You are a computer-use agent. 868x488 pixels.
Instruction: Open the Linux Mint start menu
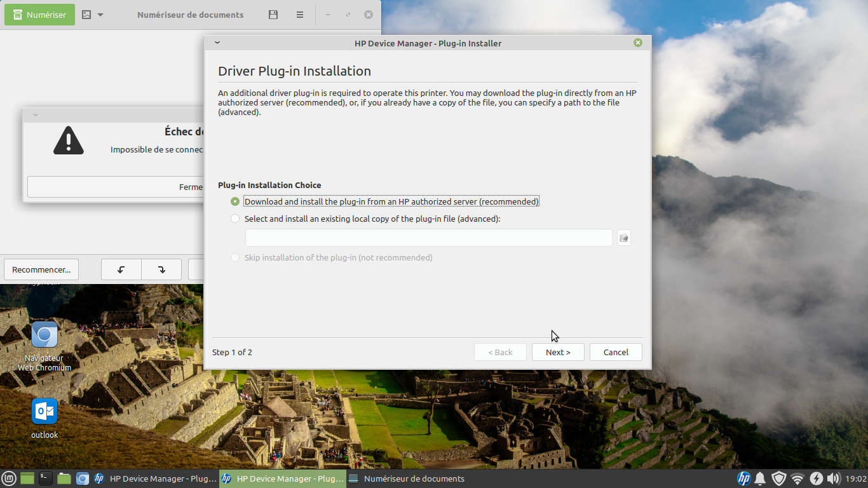(x=9, y=478)
